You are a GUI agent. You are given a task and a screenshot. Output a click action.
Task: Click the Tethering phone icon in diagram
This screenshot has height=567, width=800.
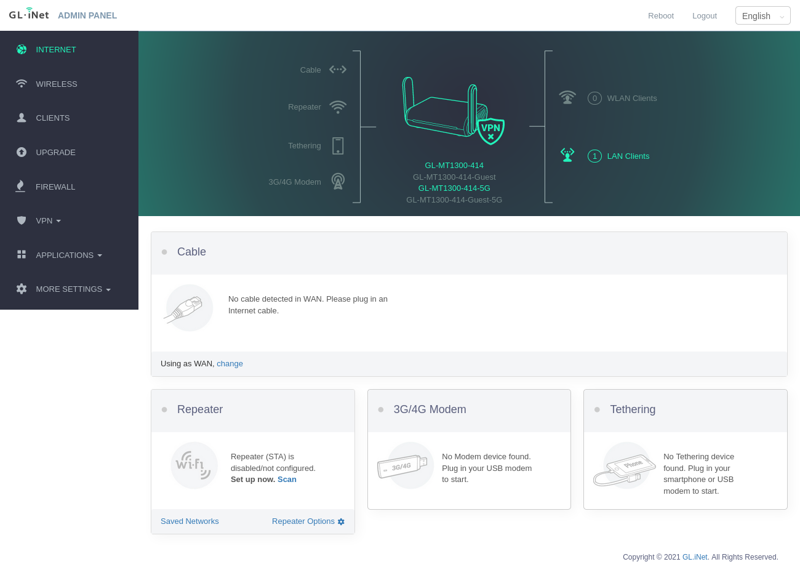(338, 145)
